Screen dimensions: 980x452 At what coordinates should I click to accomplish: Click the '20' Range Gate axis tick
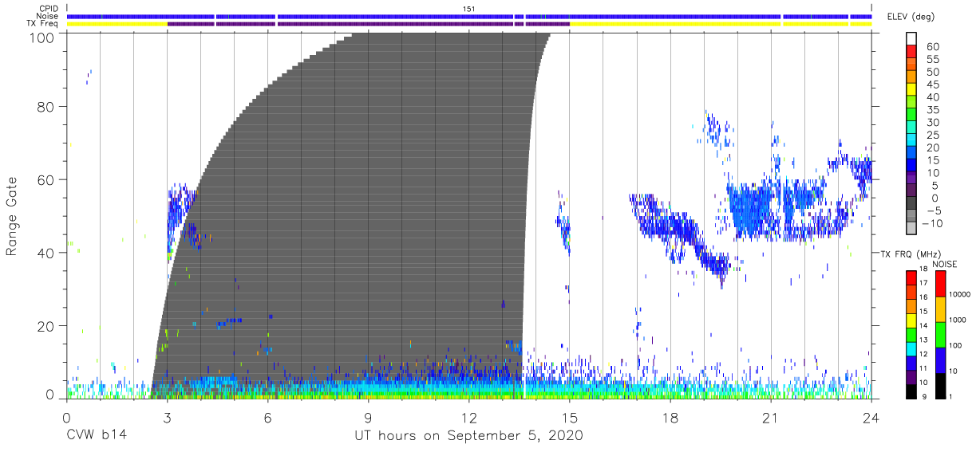pos(45,327)
